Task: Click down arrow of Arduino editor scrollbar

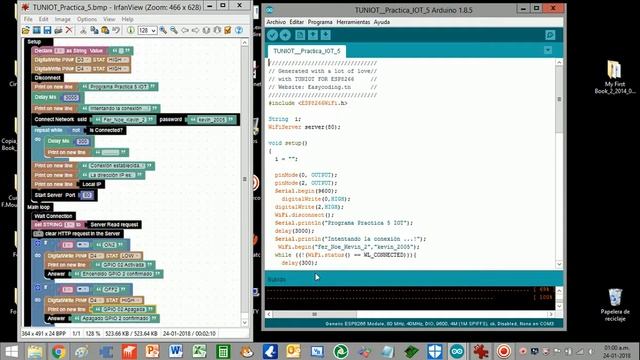Action: [x=559, y=264]
